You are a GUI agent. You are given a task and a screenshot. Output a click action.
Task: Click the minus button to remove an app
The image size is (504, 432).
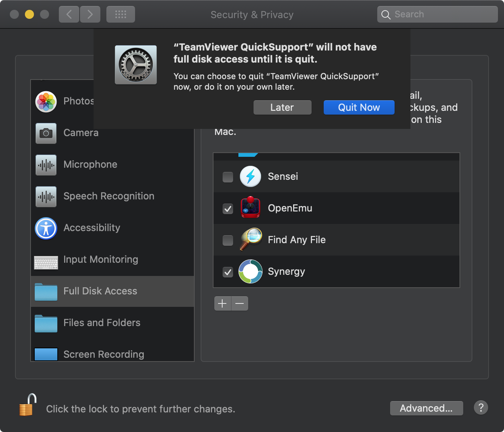point(240,303)
